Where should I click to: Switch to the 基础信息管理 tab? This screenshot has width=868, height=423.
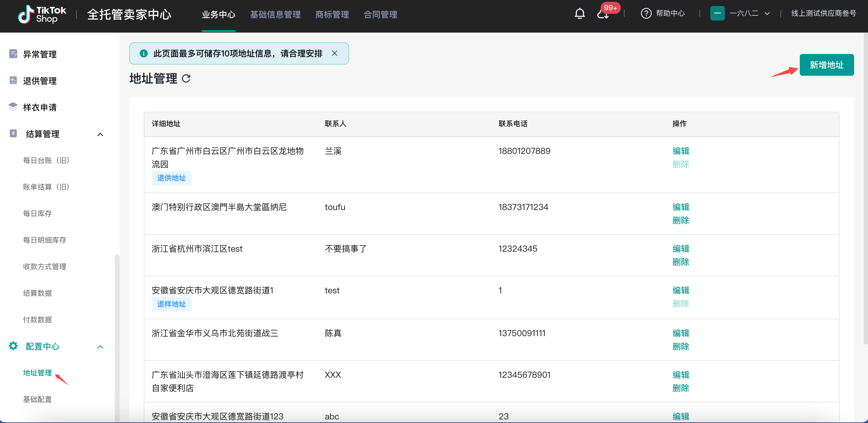tap(275, 14)
